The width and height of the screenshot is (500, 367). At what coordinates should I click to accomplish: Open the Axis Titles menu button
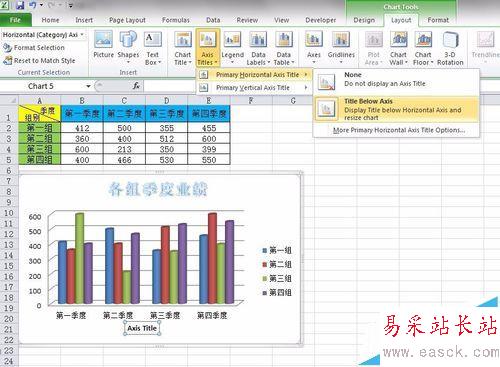pos(207,48)
